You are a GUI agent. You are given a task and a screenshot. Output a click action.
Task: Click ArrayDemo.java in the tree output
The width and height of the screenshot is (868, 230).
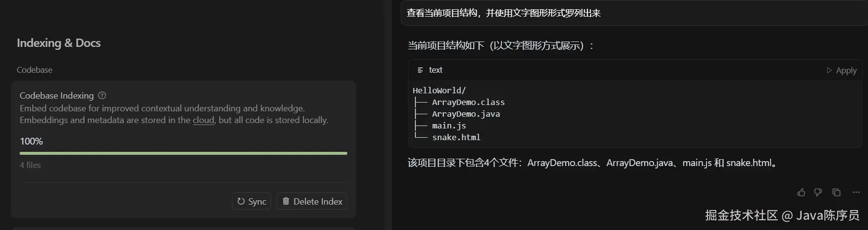coord(465,114)
